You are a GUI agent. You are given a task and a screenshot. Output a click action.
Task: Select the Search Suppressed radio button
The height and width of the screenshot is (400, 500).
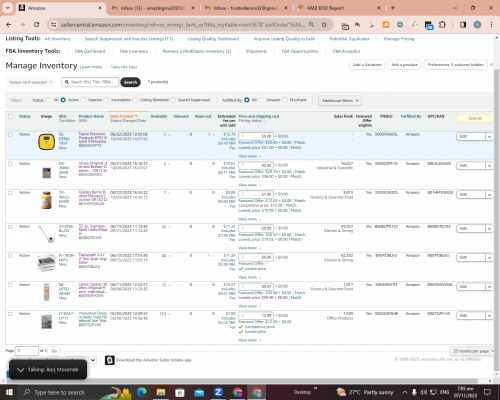pyautogui.click(x=173, y=100)
